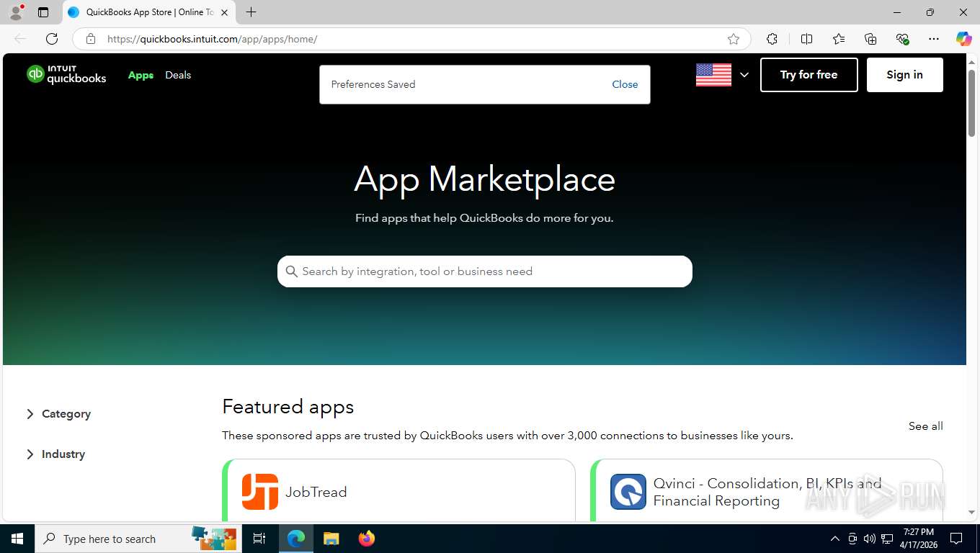980x553 pixels.
Task: Open the Copilot sidebar icon
Action: [x=964, y=39]
